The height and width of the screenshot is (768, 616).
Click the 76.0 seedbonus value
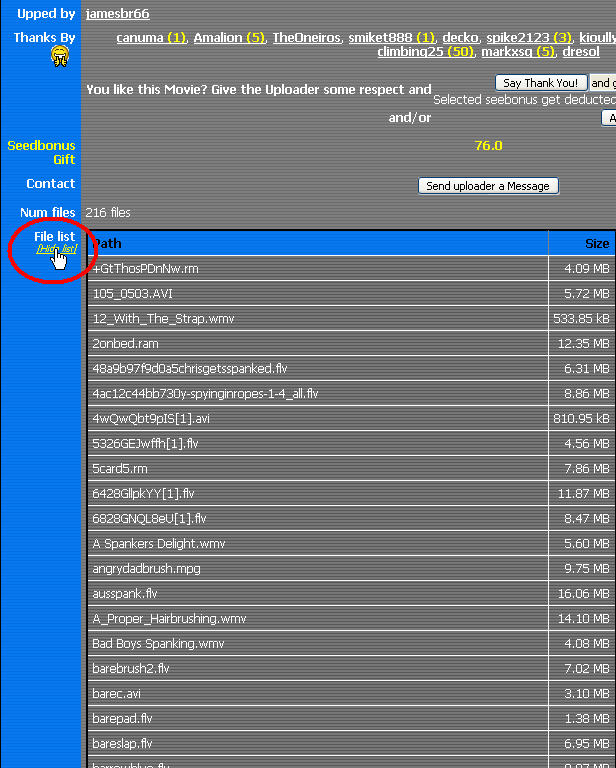click(488, 145)
